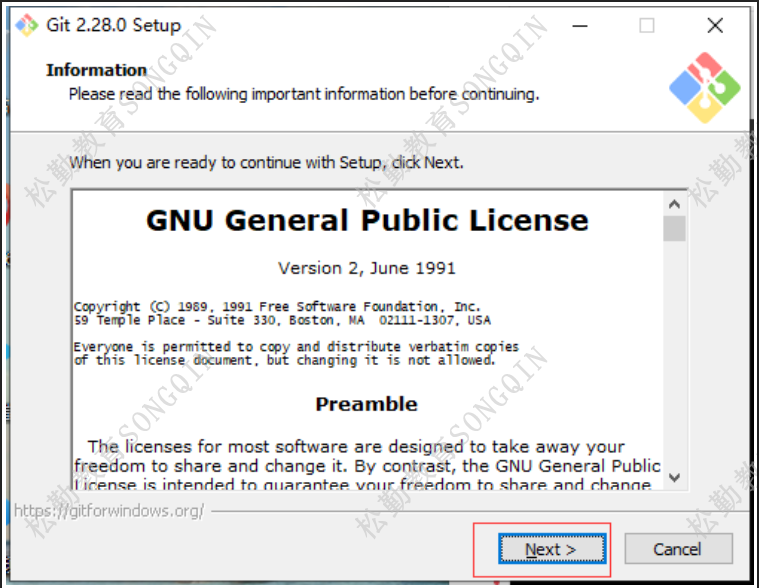
Task: Click the 'Please read the following important information' text
Action: pyautogui.click(x=304, y=94)
